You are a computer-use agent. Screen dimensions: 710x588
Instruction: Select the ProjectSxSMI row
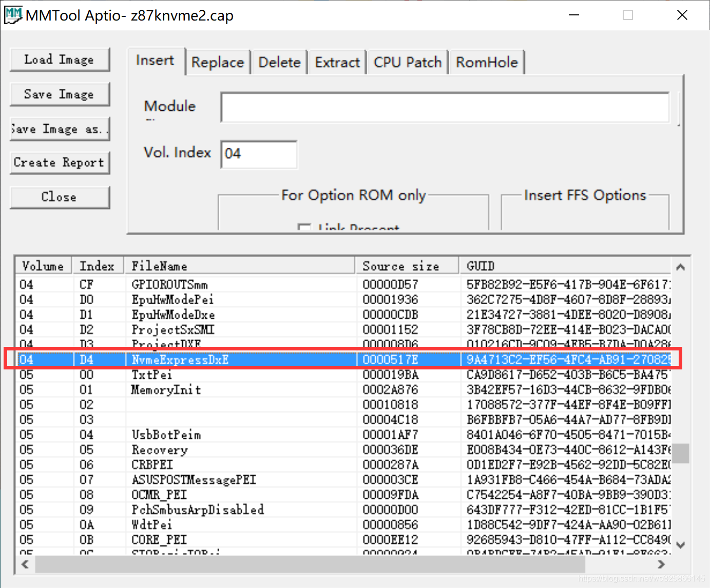[x=343, y=329]
